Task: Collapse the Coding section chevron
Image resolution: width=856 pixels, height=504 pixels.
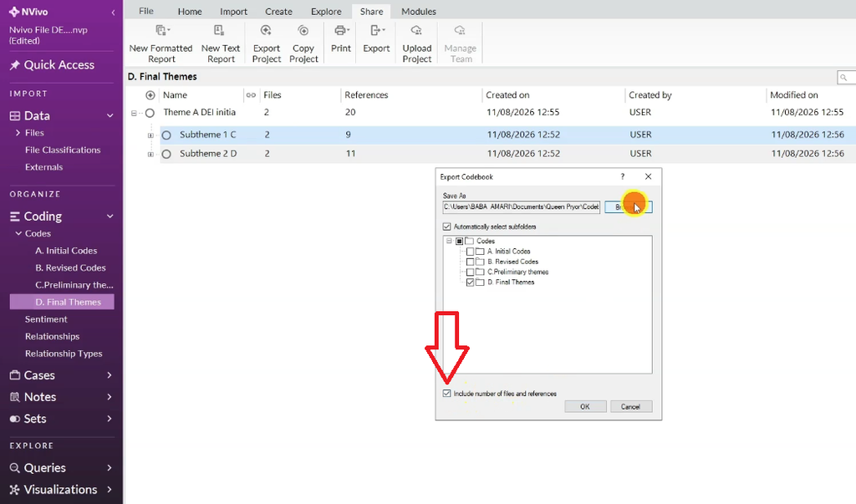Action: click(x=110, y=216)
